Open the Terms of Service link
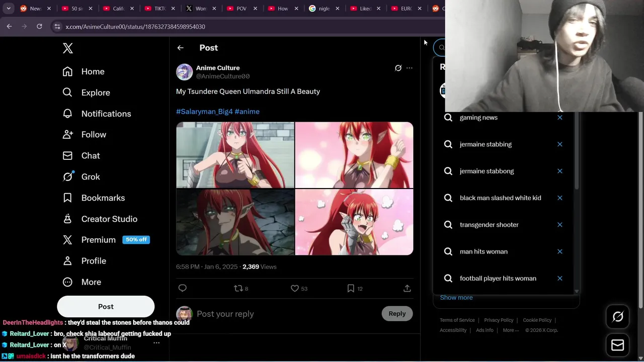Screen dimensions: 644x362 pos(457,320)
